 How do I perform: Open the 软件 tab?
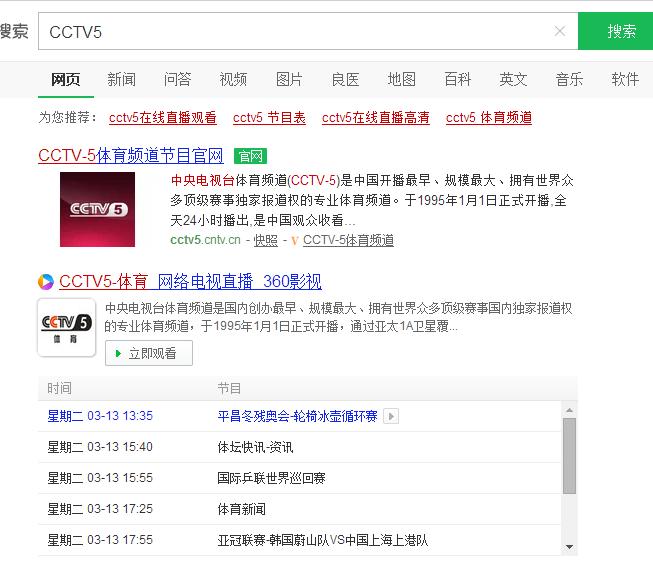[625, 79]
